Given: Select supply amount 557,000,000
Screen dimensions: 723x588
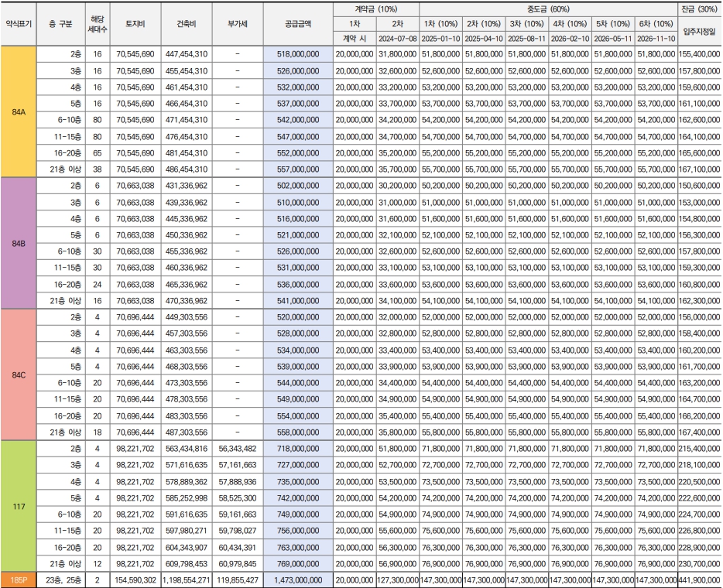Looking at the screenshot, I should 298,169.
